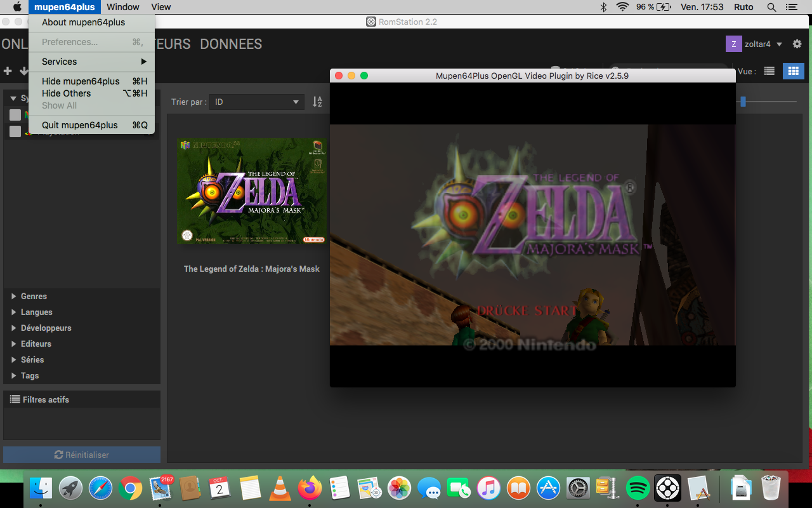Viewport: 812px width, 508px height.
Task: Switch to grid view icon
Action: [793, 71]
